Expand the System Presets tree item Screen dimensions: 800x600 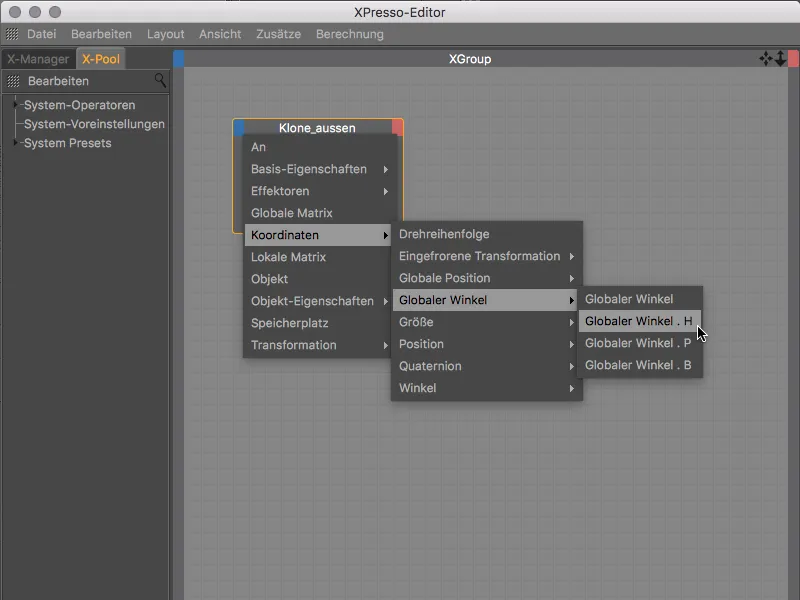click(15, 142)
